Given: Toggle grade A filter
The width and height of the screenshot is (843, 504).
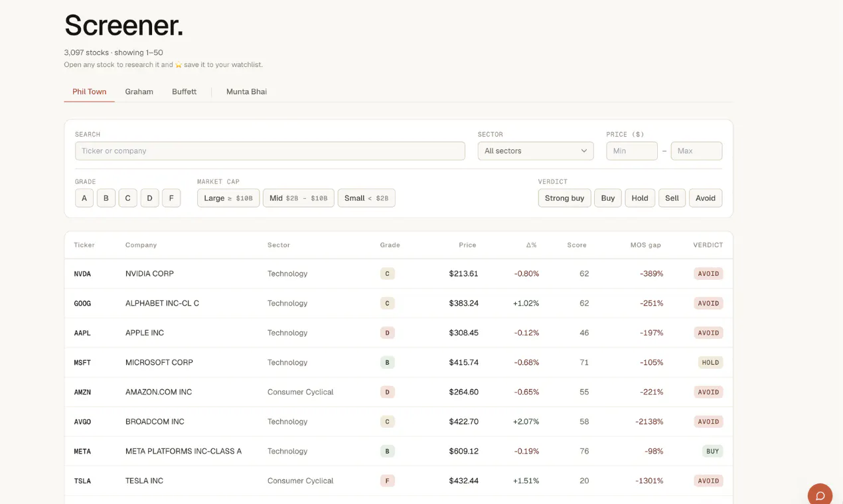Looking at the screenshot, I should point(84,198).
